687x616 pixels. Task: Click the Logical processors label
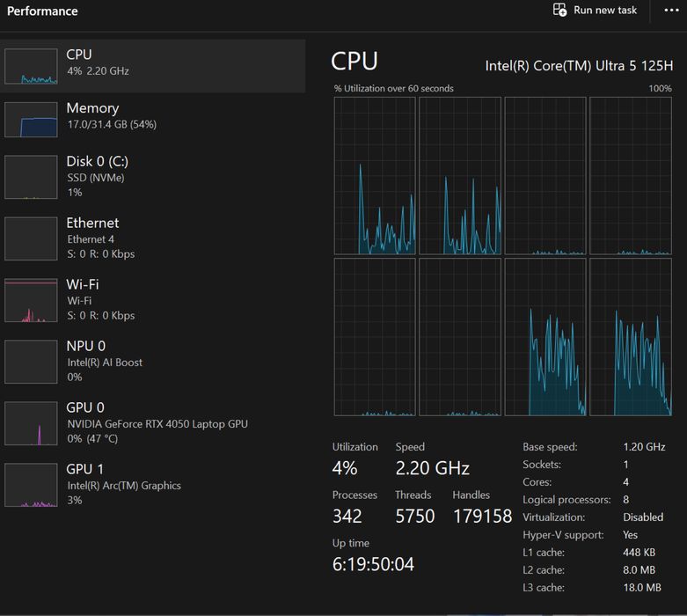tap(566, 499)
